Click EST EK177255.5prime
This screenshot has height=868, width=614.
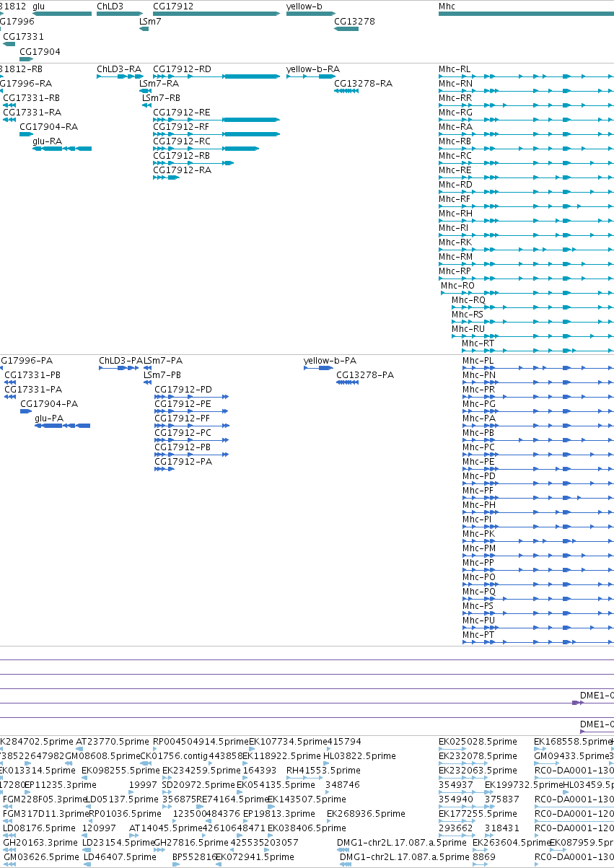click(x=478, y=814)
